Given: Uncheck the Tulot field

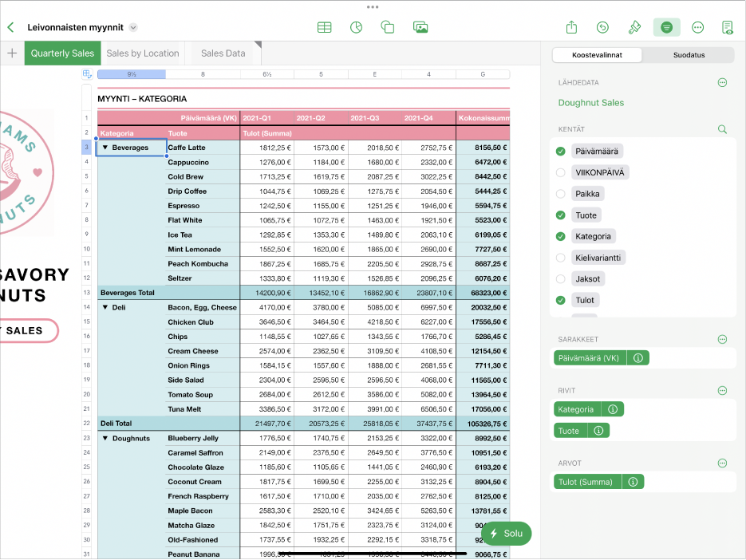Looking at the screenshot, I should (560, 300).
